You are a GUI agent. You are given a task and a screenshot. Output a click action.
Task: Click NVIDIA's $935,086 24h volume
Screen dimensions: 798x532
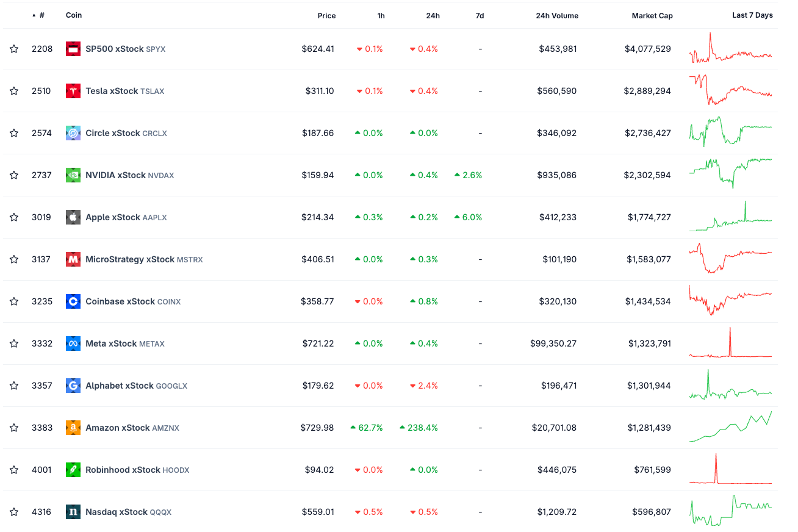point(557,175)
